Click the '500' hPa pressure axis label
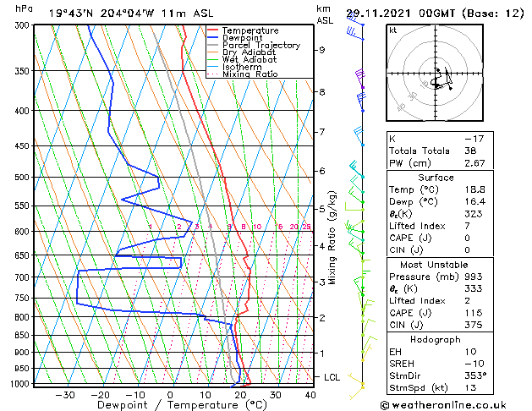The width and height of the screenshot is (532, 411). coord(24,178)
